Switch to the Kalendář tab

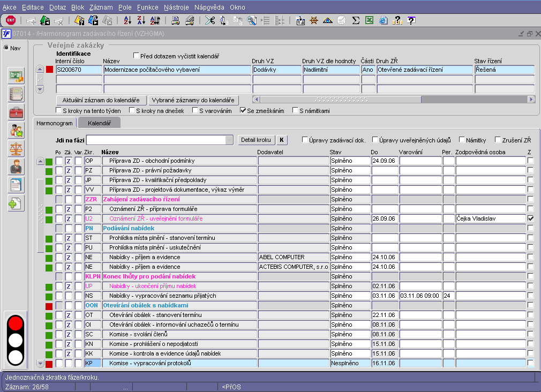pos(99,123)
